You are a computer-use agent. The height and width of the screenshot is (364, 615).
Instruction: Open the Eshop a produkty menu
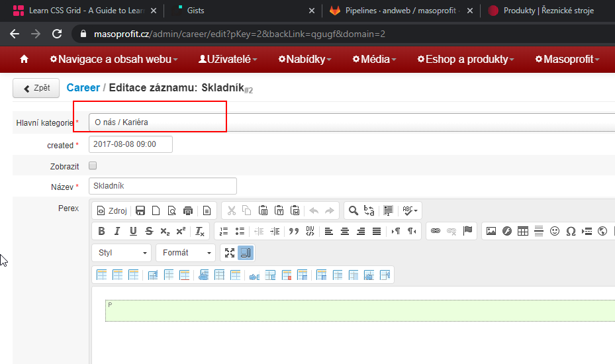[x=465, y=59]
